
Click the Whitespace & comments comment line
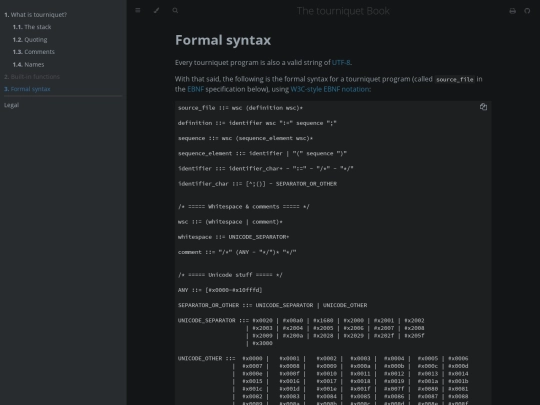tap(244, 207)
